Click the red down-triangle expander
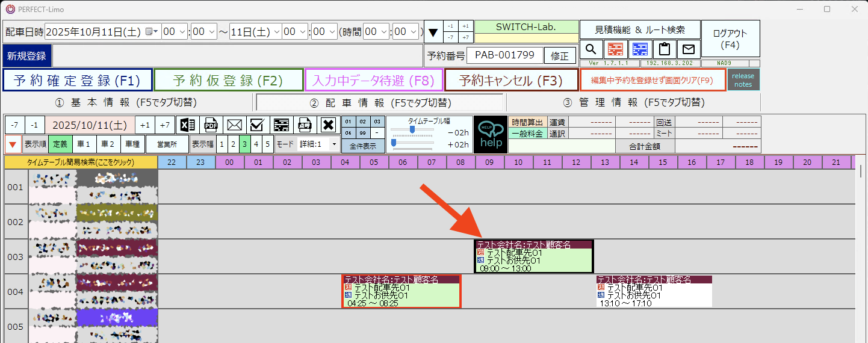 13,144
